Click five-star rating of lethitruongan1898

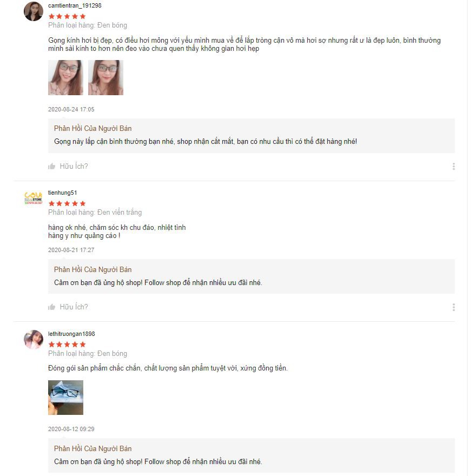[67, 345]
